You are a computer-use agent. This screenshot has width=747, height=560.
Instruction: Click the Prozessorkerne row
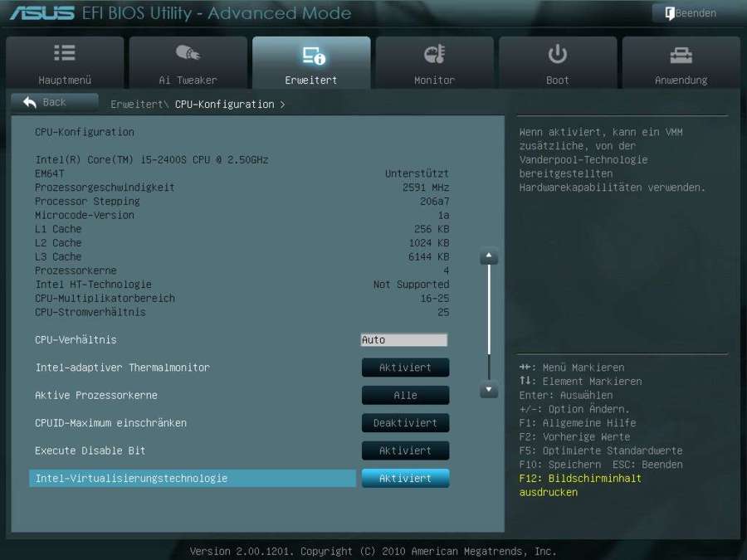(242, 270)
